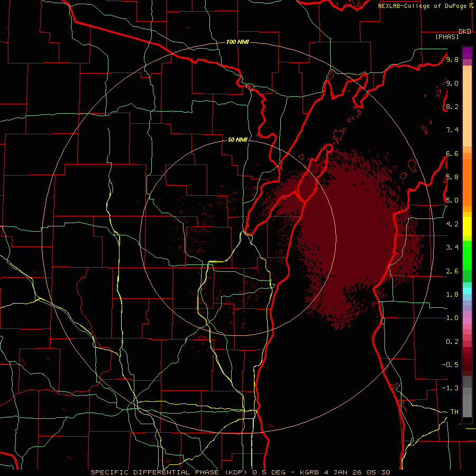Pick the 1.8 scale label

pyautogui.click(x=452, y=294)
